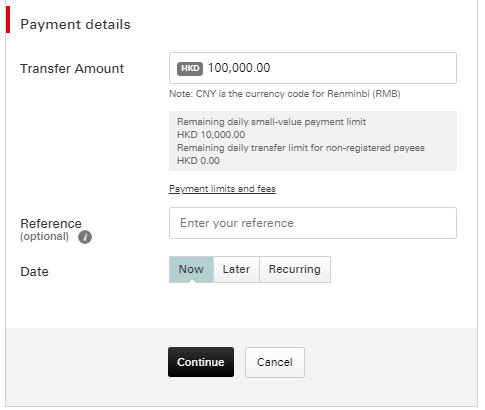Continue with the payment
This screenshot has width=485, height=410.
point(201,362)
